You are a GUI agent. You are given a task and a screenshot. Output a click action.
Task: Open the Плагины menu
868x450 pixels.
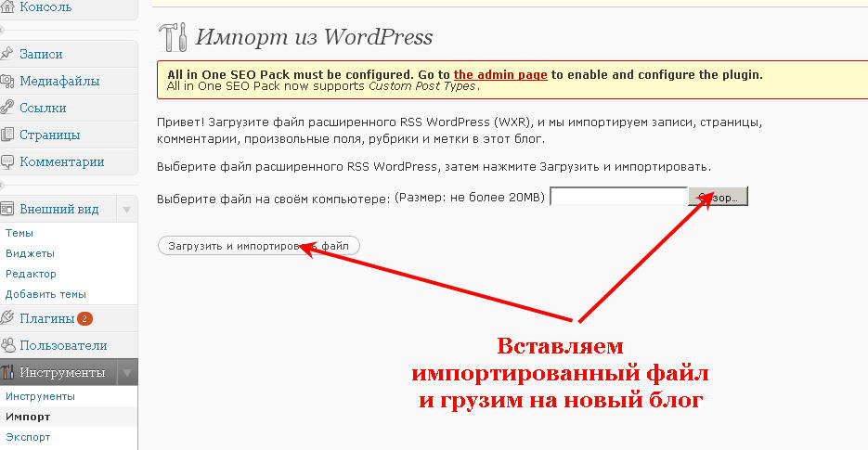click(x=47, y=319)
